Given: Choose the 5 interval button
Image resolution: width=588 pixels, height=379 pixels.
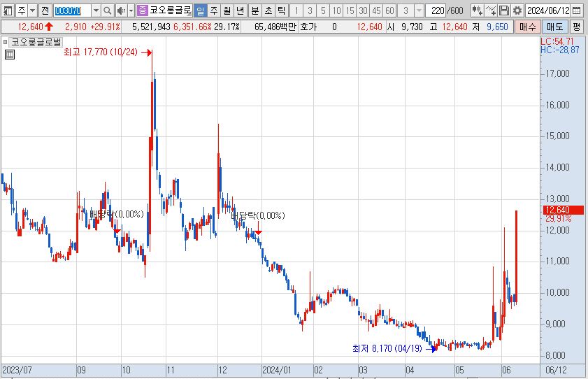Looking at the screenshot, I should pos(323,10).
